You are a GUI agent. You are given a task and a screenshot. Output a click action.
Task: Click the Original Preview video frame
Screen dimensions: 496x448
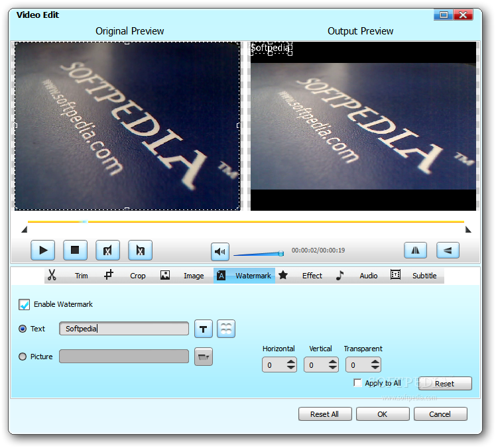click(x=127, y=126)
